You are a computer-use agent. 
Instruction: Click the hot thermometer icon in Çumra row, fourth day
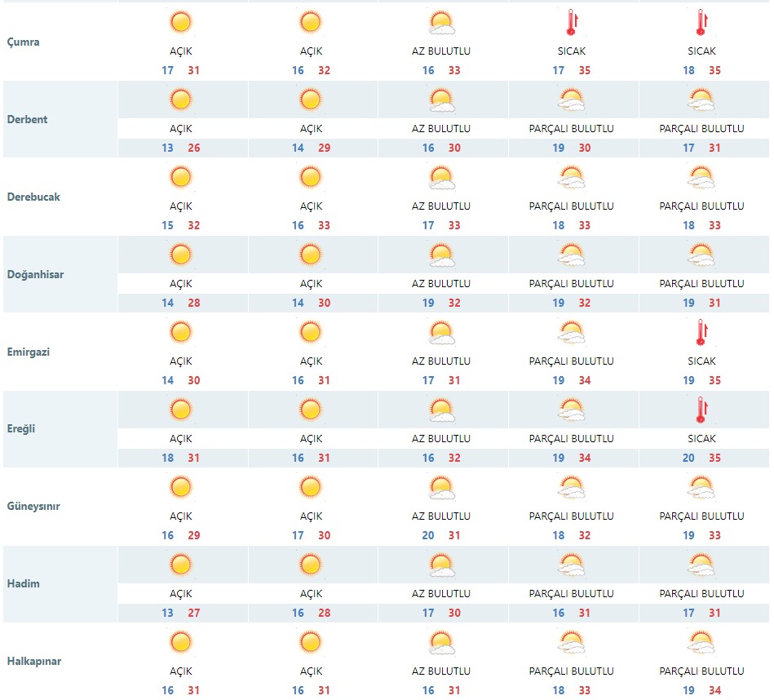click(x=571, y=22)
